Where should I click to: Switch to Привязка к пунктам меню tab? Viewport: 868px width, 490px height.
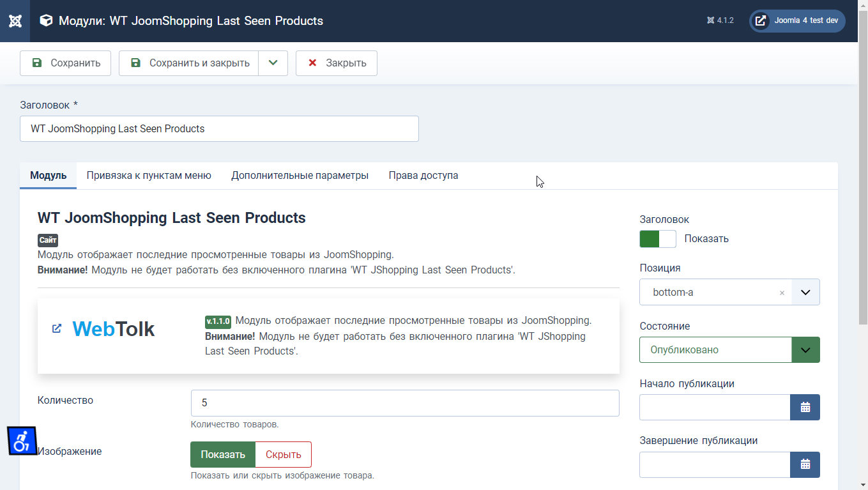pyautogui.click(x=149, y=175)
